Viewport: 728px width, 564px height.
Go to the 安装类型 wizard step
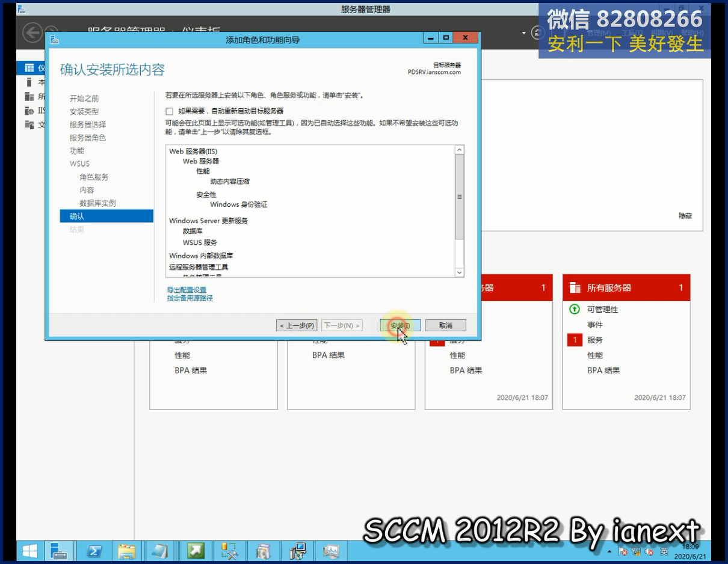(x=84, y=112)
